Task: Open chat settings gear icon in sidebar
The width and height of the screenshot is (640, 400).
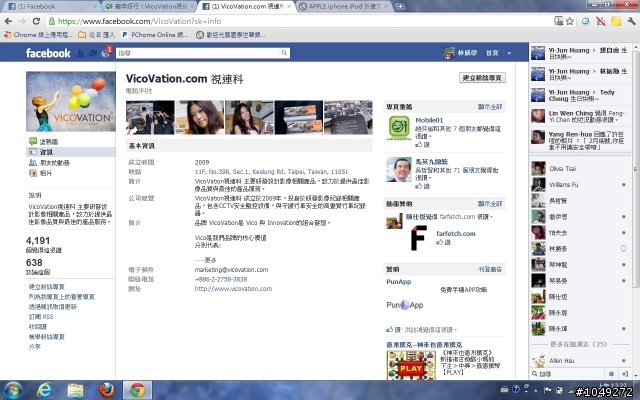Action: [x=611, y=373]
